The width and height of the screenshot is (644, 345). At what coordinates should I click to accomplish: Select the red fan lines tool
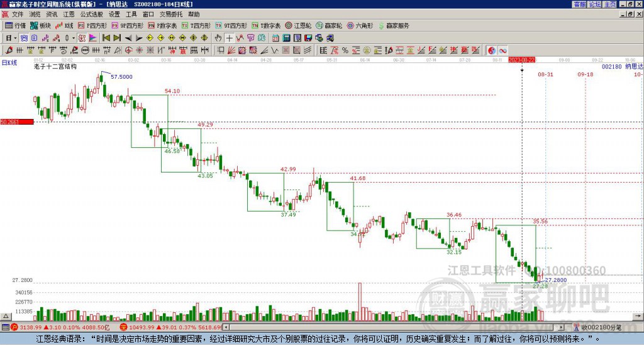coord(231,50)
